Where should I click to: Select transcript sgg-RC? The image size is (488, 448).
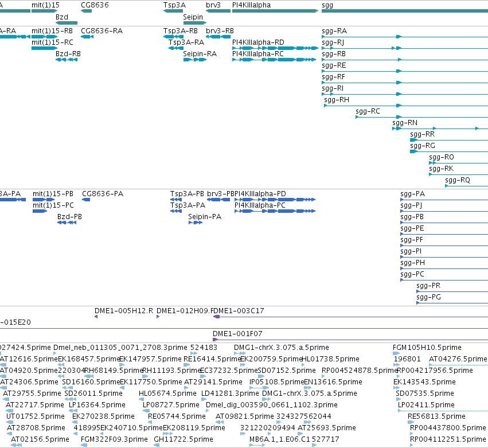tap(421, 117)
